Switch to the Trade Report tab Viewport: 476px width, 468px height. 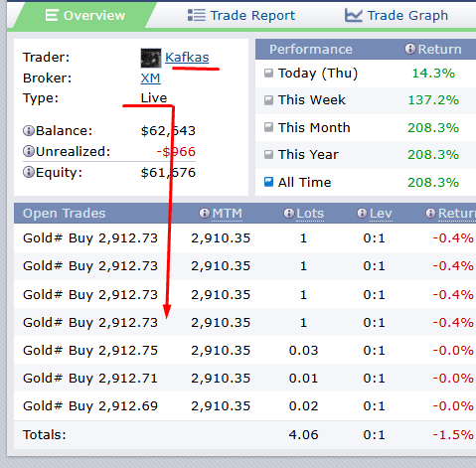click(x=241, y=15)
